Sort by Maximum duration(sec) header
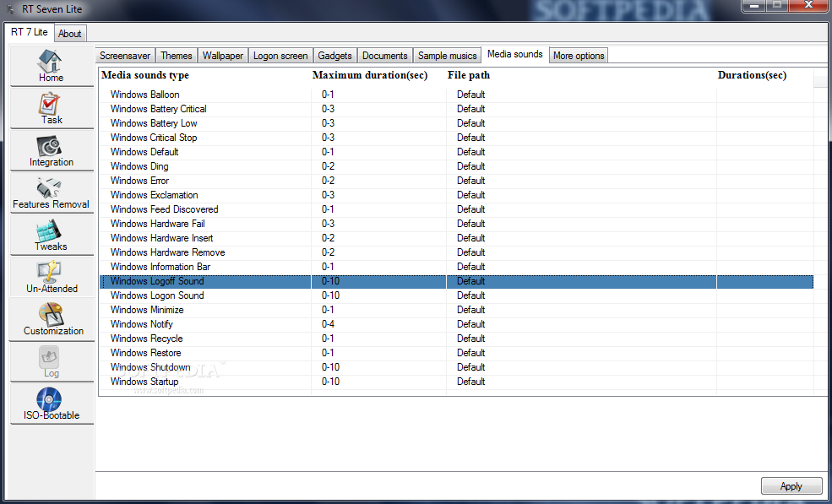Viewport: 832px width, 504px height. point(370,75)
